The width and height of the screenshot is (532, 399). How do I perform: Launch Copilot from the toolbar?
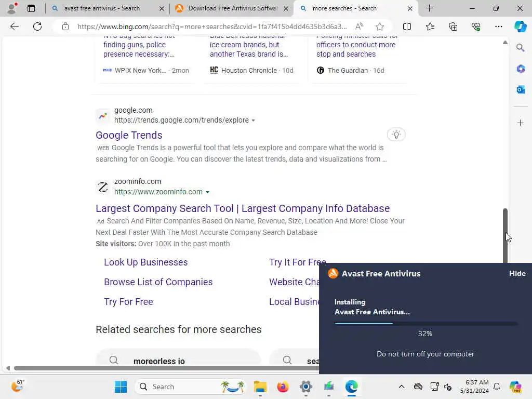click(520, 26)
